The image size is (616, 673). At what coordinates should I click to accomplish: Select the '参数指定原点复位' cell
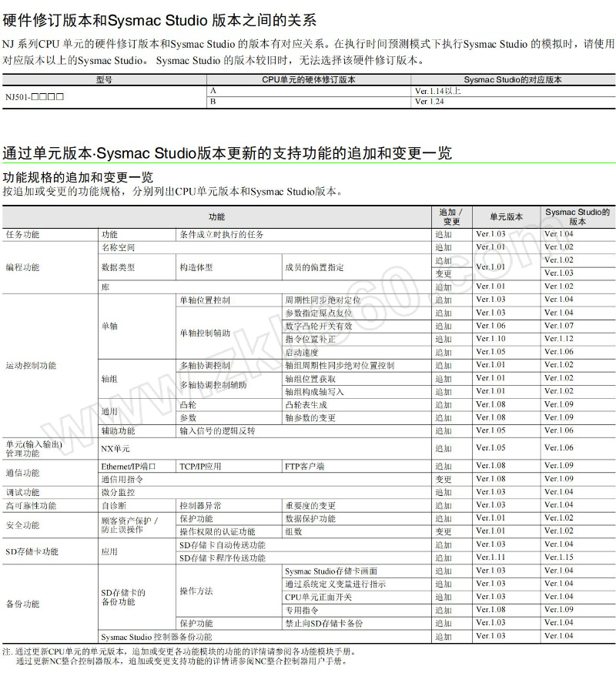pos(319,313)
